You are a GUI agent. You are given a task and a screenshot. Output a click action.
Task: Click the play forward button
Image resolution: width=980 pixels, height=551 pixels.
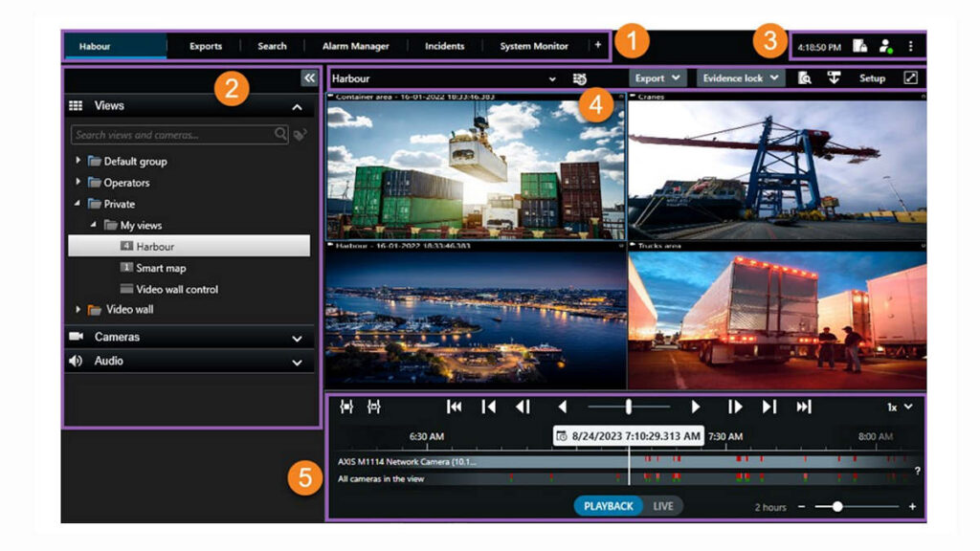(696, 407)
